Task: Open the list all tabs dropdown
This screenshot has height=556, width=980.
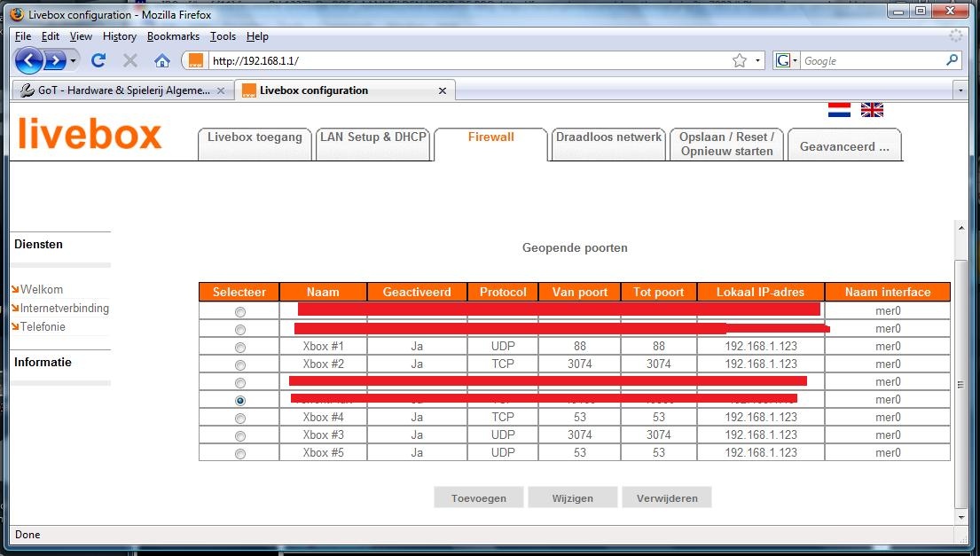Action: click(x=960, y=90)
